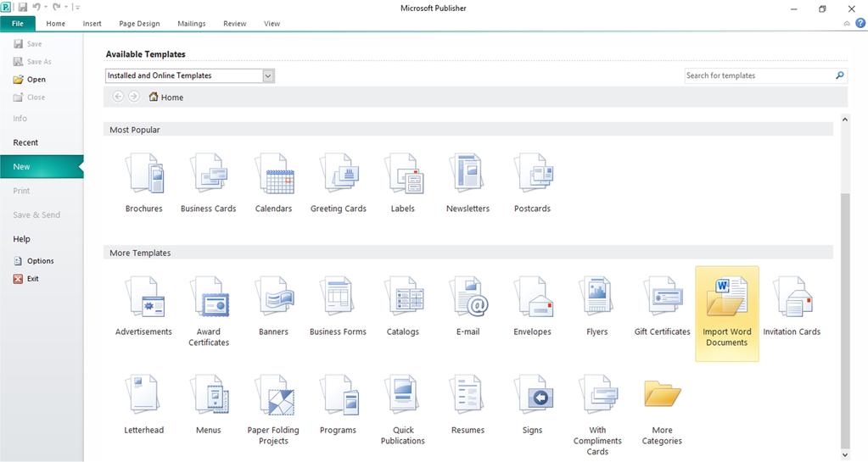Open the Advertisements templates
The height and width of the screenshot is (462, 868).
pyautogui.click(x=144, y=307)
